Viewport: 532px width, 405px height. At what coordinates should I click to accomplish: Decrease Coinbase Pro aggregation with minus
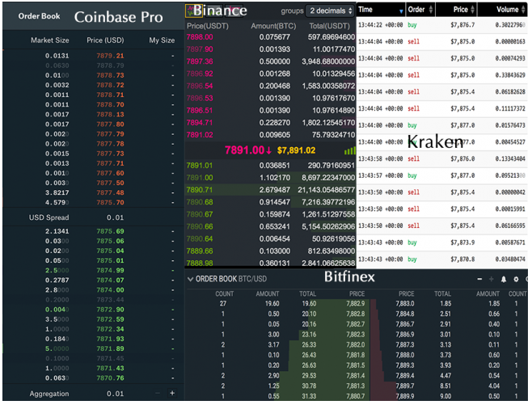click(158, 393)
